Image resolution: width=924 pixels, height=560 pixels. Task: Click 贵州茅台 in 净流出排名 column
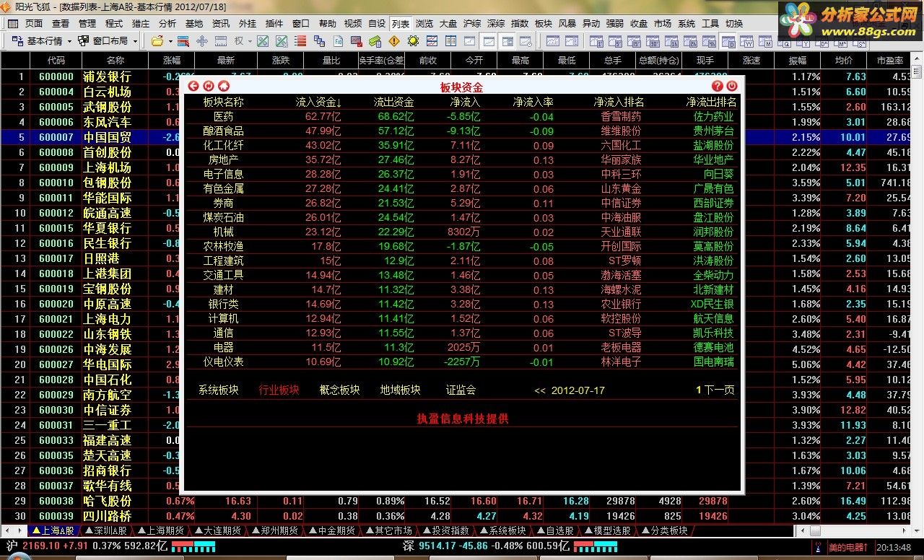pyautogui.click(x=713, y=131)
